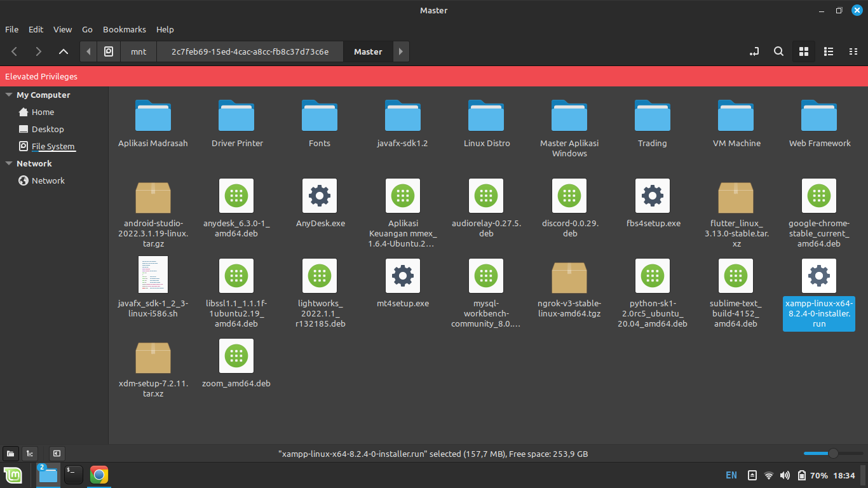The height and width of the screenshot is (488, 868).
Task: Select flutter_linux stable tar.xz archive
Action: pos(736,213)
